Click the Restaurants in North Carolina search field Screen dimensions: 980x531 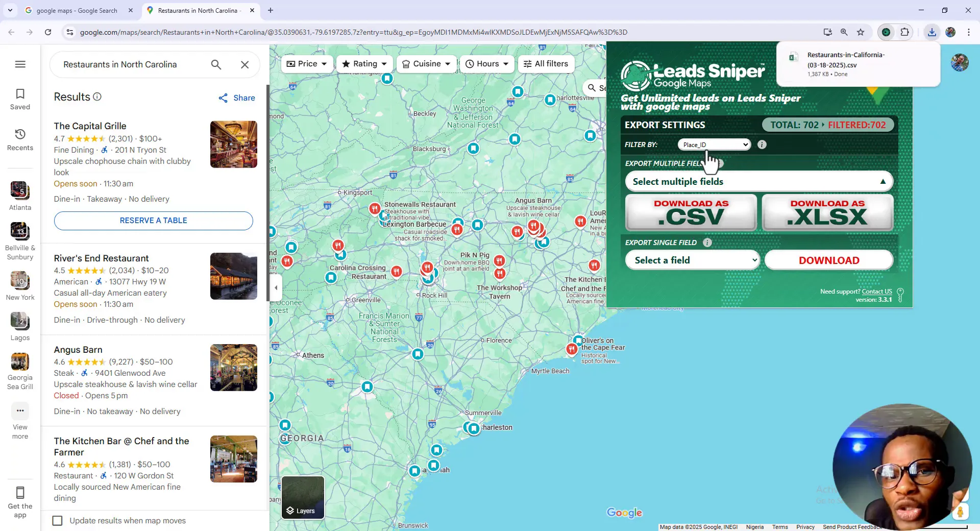[131, 64]
